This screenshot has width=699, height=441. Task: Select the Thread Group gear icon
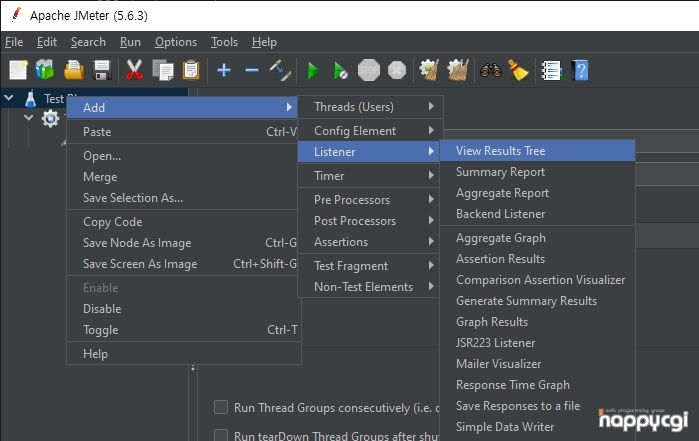click(x=50, y=119)
